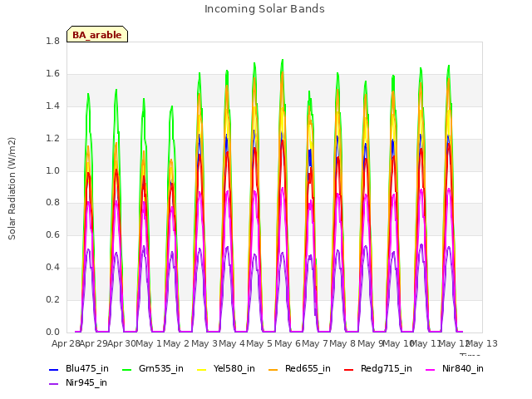532x399 pixels.
Task: Click the May 5 x-axis date label
Action: (x=259, y=343)
